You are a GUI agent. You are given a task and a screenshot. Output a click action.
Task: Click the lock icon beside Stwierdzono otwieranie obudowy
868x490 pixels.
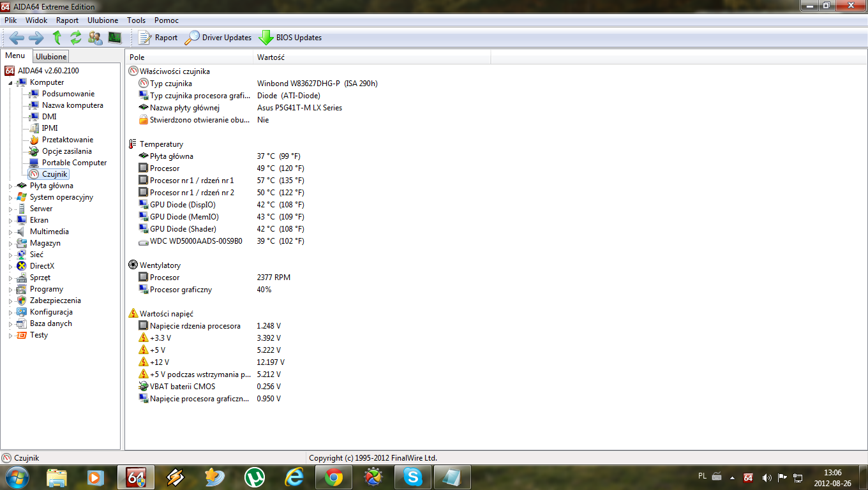tap(144, 120)
